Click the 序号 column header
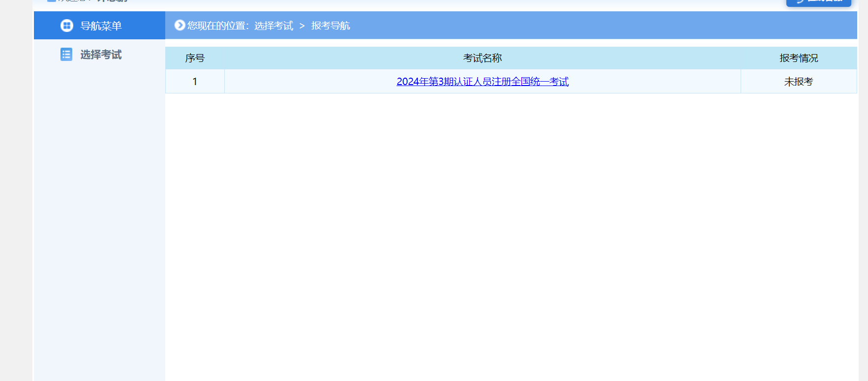Viewport: 868px width, 381px height. tap(195, 58)
